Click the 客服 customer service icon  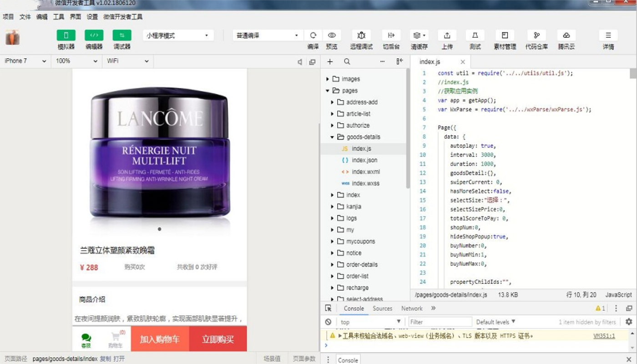pos(86,340)
